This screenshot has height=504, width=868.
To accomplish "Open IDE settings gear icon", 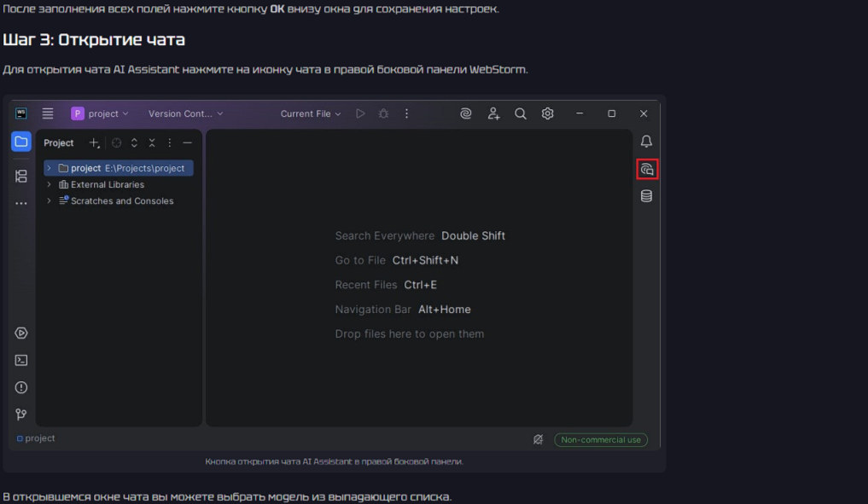I will click(x=548, y=113).
